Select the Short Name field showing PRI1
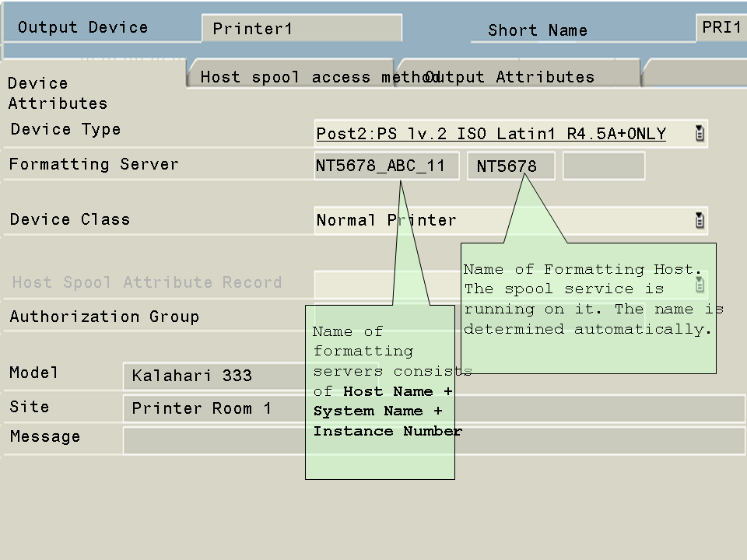Screen dimensions: 747x560 coord(720,28)
